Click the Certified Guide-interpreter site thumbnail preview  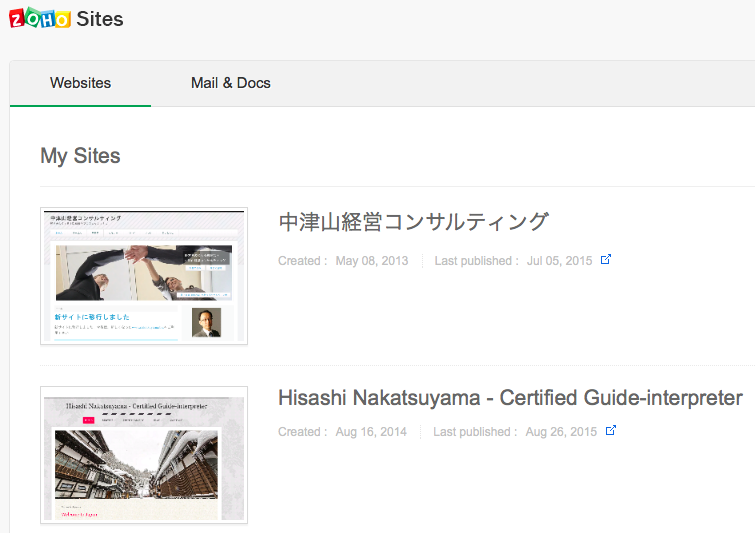144,455
